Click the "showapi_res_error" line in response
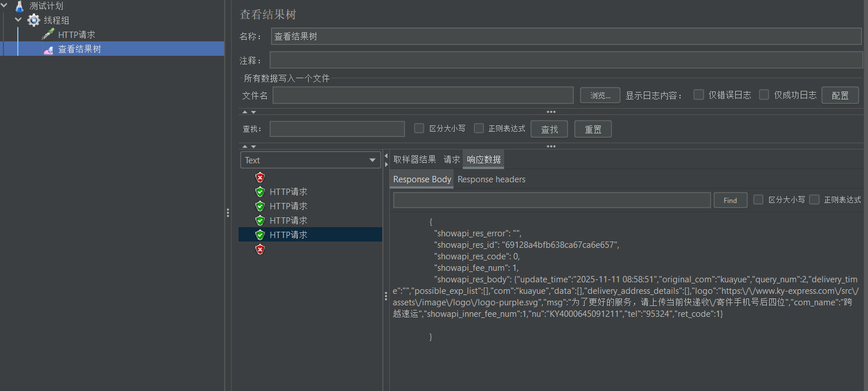 (478, 233)
